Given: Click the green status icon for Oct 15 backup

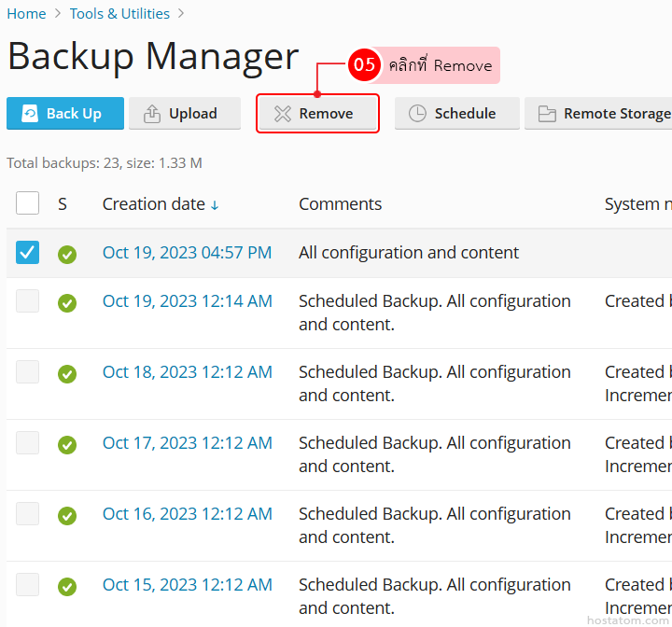Looking at the screenshot, I should tap(67, 586).
